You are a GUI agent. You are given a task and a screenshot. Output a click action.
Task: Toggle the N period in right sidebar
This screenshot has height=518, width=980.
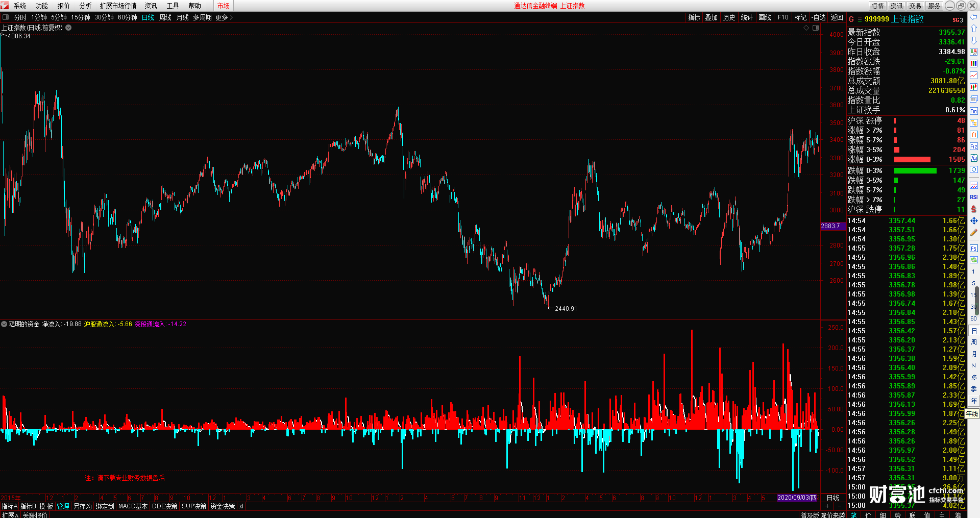(x=974, y=366)
